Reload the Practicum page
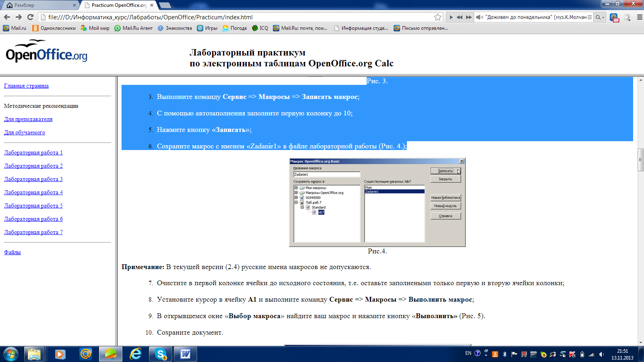 coord(30,17)
